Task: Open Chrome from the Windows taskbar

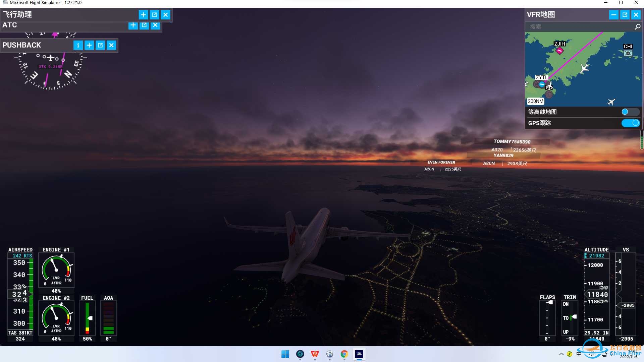Action: pyautogui.click(x=344, y=354)
